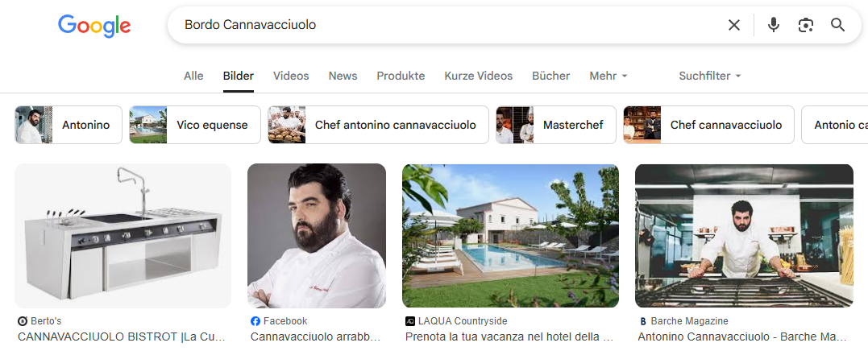Open the CANNAVACCIUOLO BISTROT result link
The width and height of the screenshot is (868, 351).
click(122, 337)
